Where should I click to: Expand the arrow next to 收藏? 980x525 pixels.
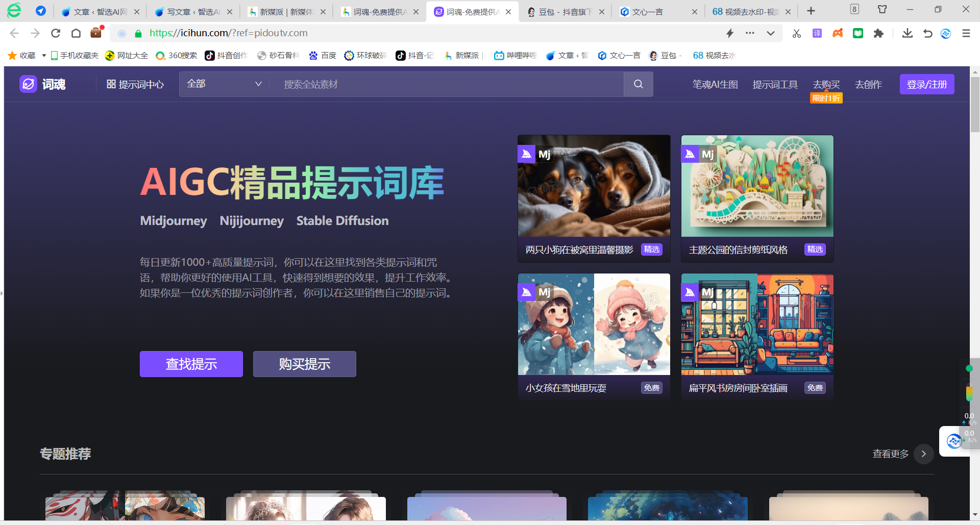pos(43,55)
